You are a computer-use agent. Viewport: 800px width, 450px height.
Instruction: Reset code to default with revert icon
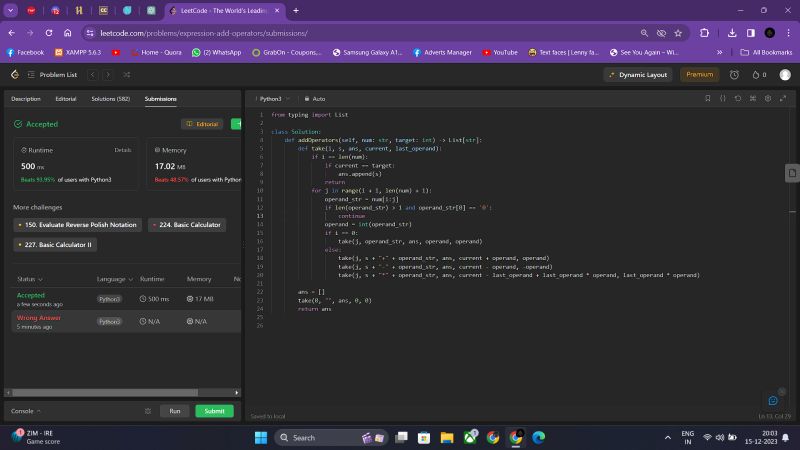click(x=738, y=99)
